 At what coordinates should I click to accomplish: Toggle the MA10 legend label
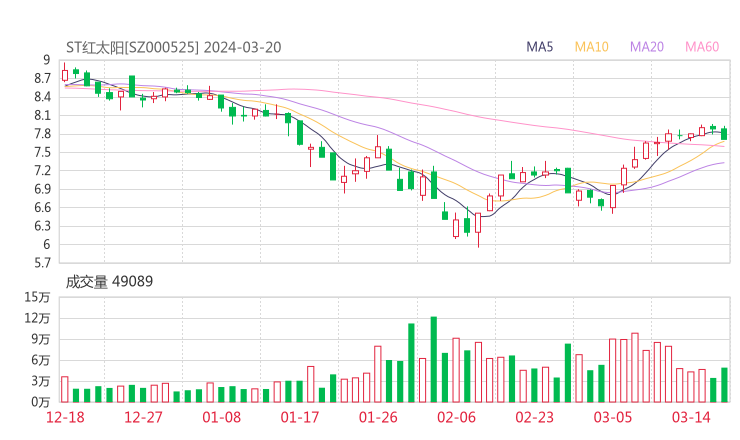click(592, 46)
